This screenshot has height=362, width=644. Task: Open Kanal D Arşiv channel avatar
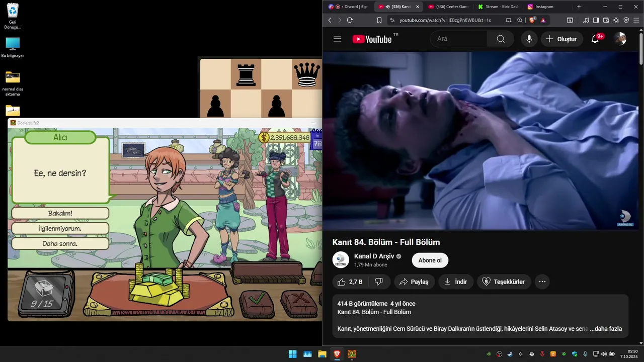341,259
